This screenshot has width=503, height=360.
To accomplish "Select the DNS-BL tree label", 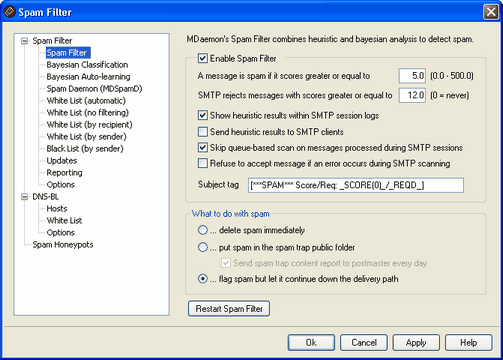I will [45, 197].
